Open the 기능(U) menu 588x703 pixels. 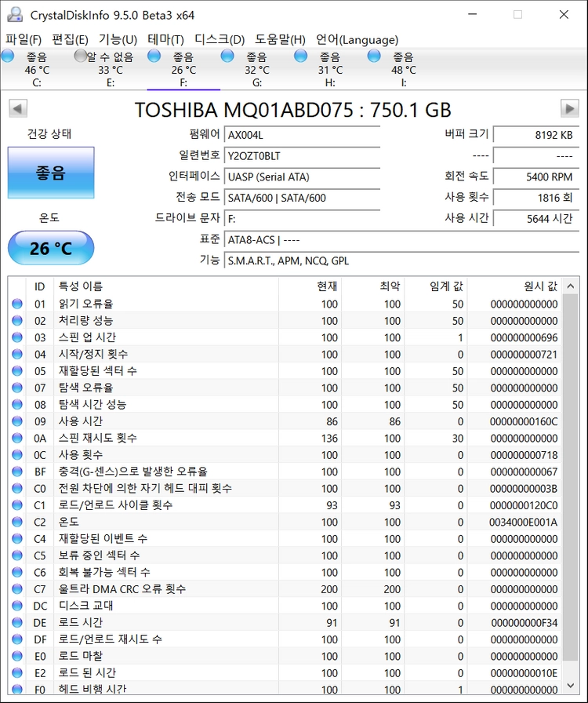pyautogui.click(x=118, y=40)
